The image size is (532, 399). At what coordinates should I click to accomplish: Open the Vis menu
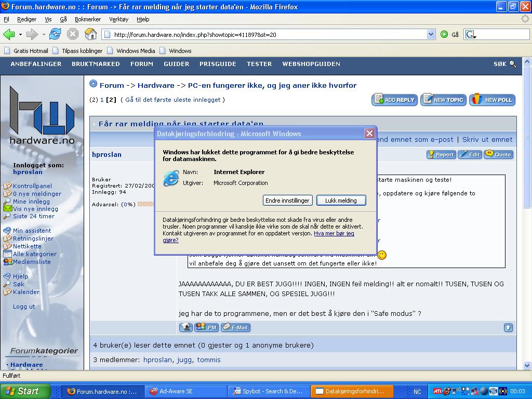(48, 19)
